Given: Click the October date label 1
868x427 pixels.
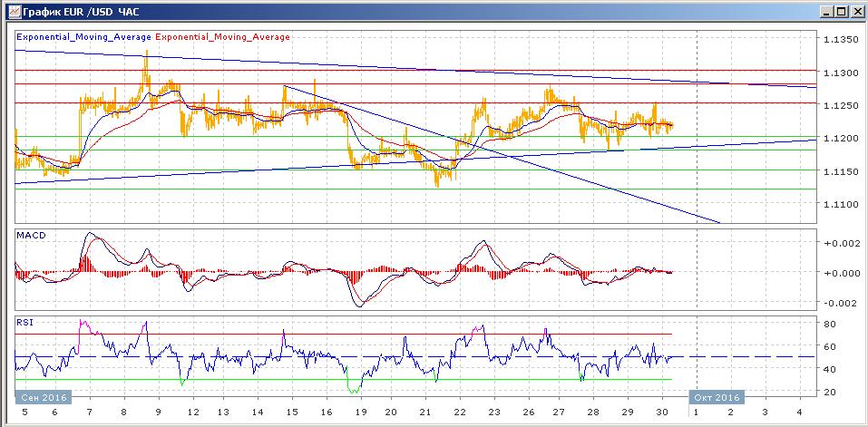Looking at the screenshot, I should click(697, 412).
